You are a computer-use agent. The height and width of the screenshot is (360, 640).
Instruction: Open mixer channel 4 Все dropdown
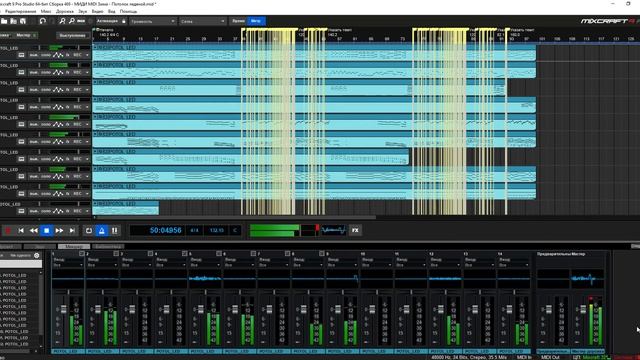pos(171,265)
